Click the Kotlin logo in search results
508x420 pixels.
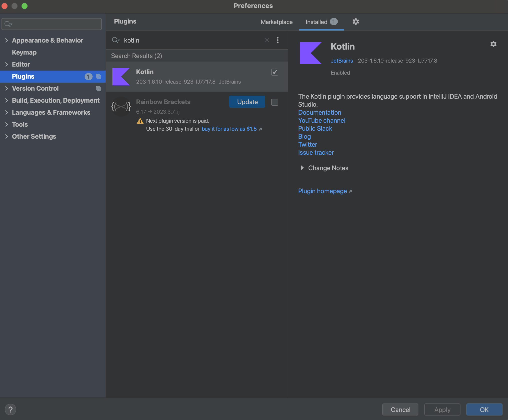121,77
